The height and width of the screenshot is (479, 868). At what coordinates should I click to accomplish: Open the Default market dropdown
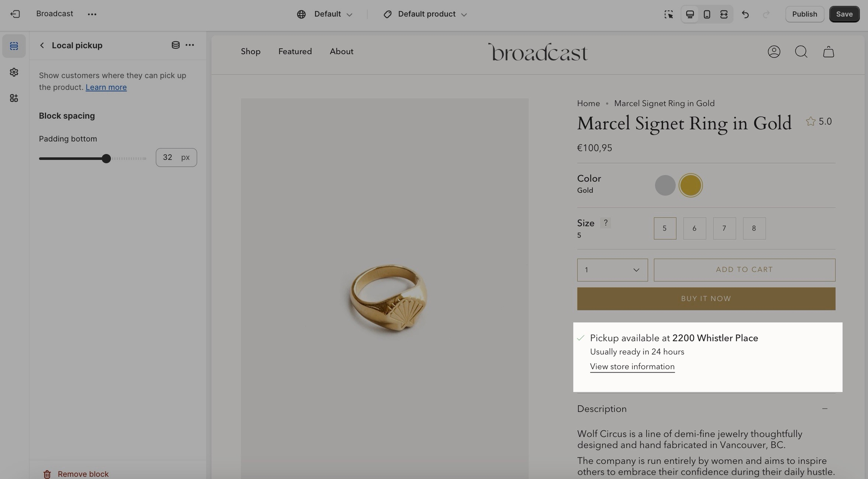pyautogui.click(x=325, y=14)
